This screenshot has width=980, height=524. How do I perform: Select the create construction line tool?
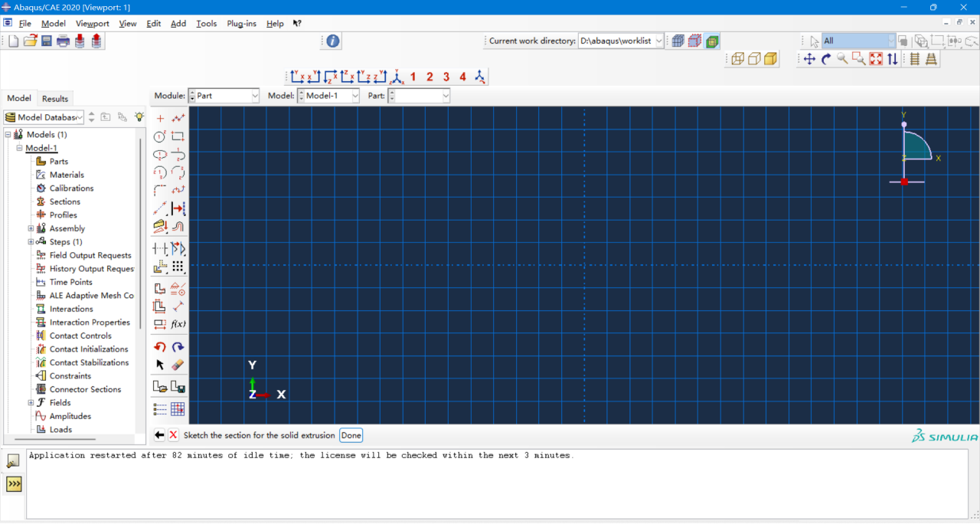160,208
